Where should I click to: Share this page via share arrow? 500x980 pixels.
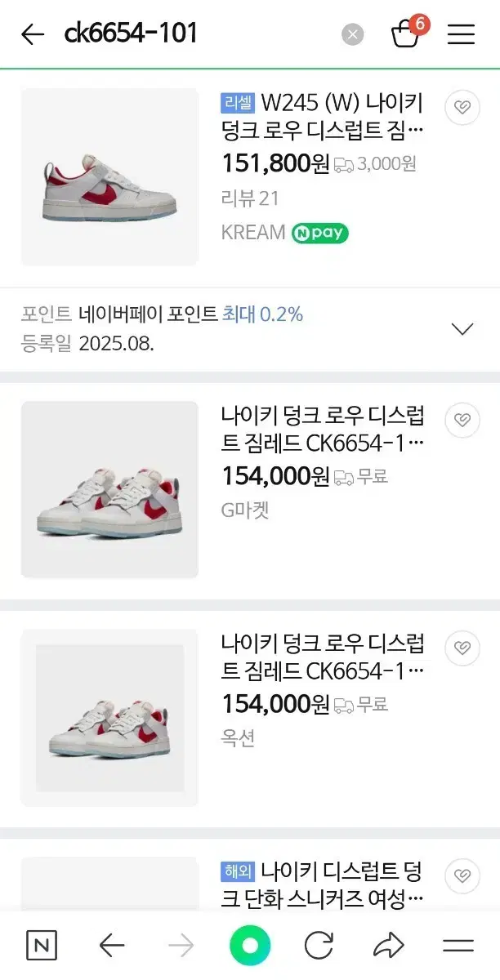[x=388, y=946]
